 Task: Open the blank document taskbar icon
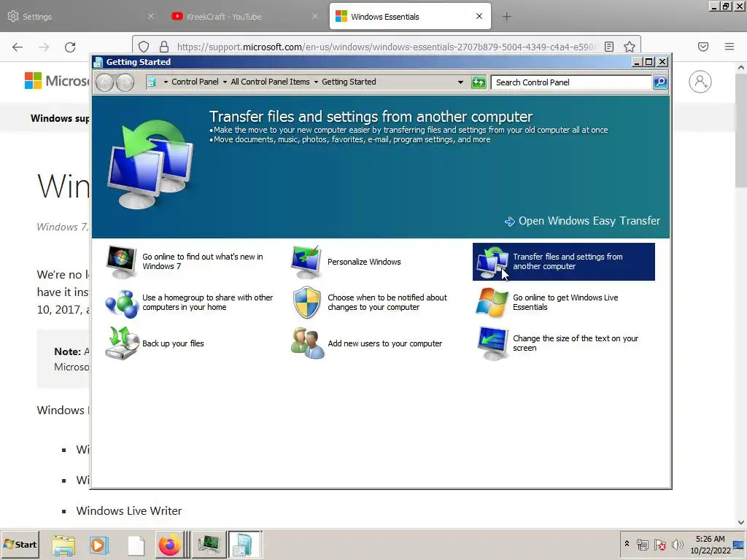[136, 545]
